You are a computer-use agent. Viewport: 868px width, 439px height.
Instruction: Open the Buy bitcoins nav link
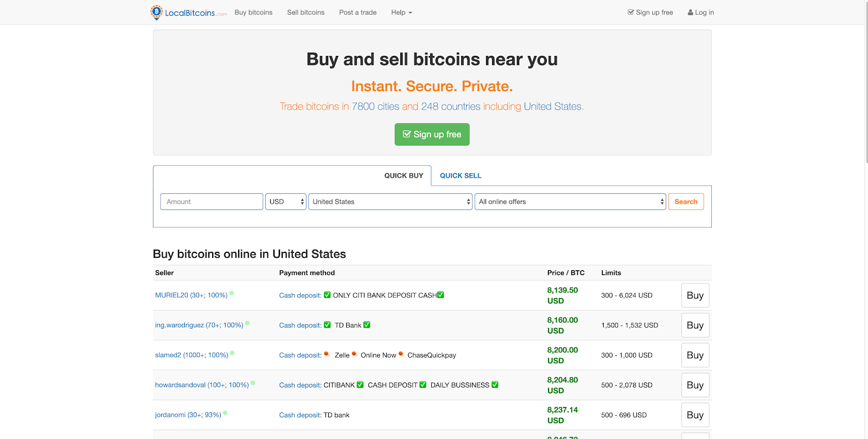point(253,12)
